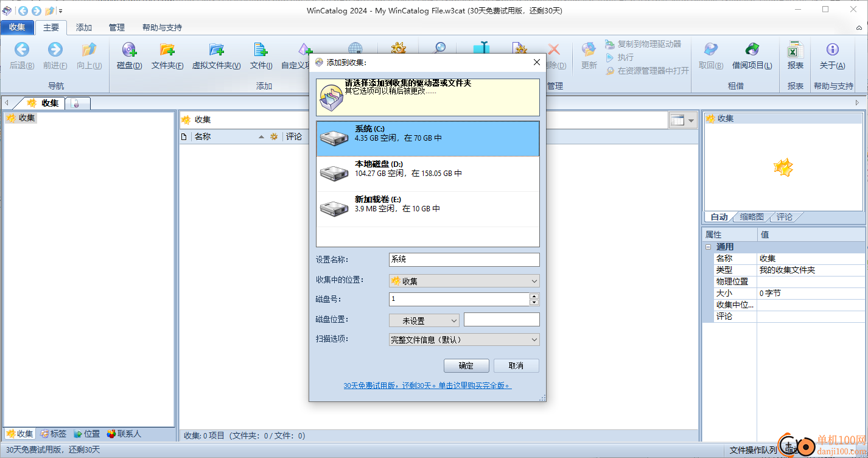868x458 pixels.
Task: Select the 新加载卷 (E:) drive in dialog
Action: (428, 209)
